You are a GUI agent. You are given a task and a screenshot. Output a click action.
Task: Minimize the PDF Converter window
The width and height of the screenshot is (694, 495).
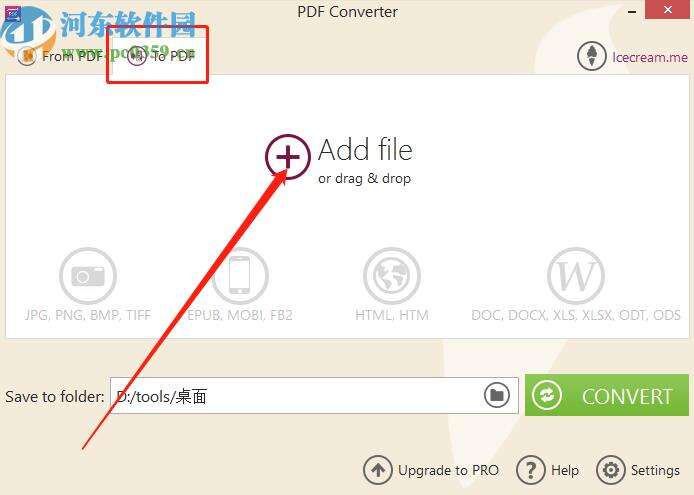pyautogui.click(x=632, y=12)
